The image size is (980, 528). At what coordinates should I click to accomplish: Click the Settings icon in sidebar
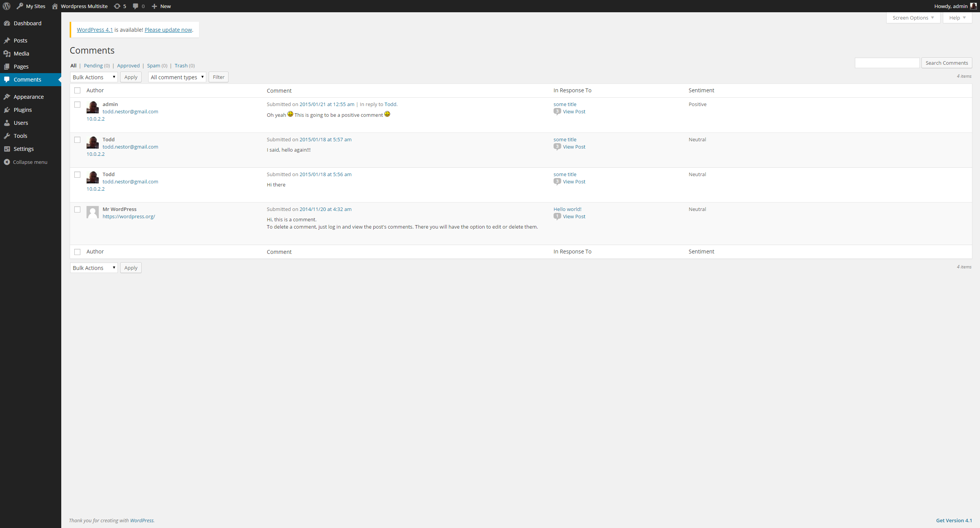(x=7, y=149)
